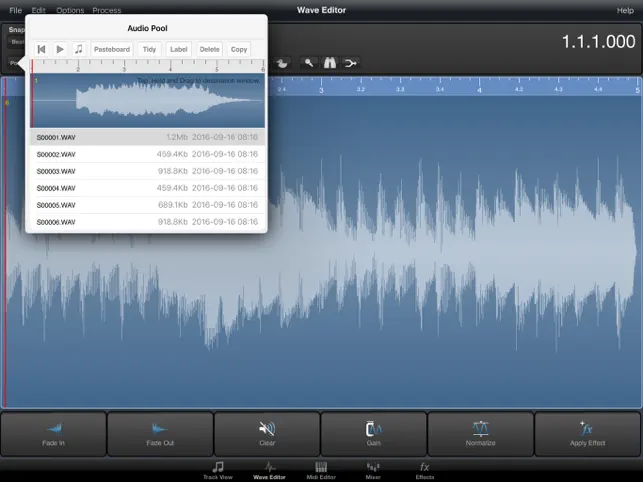Click the 1.2Mb size in the S00001.WAV row
This screenshot has height=482, width=643.
177,137
